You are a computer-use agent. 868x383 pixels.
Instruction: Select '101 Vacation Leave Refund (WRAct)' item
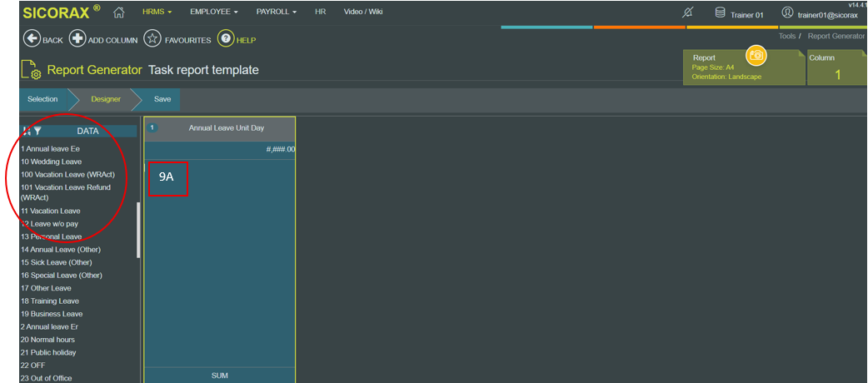(x=66, y=192)
